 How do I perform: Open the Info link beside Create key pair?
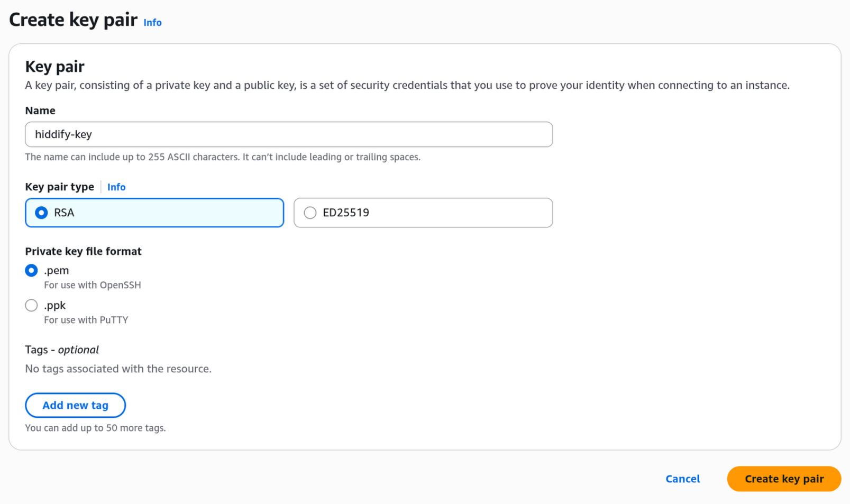pyautogui.click(x=152, y=22)
